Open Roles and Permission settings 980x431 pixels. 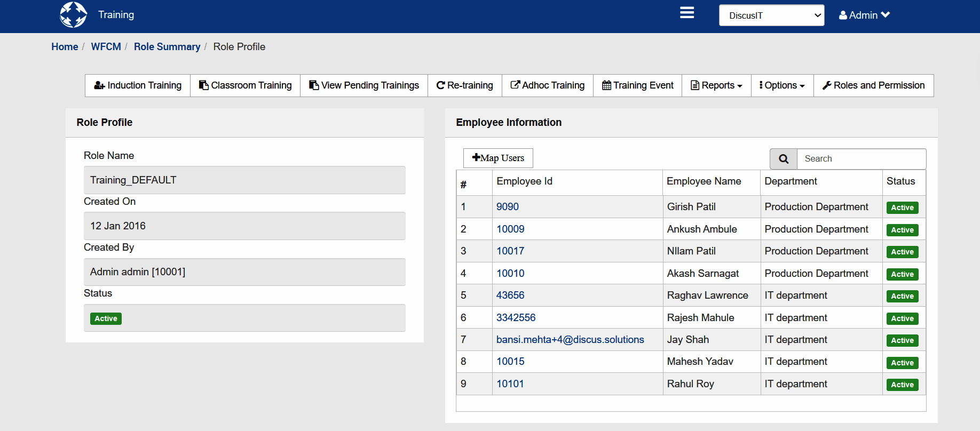(873, 85)
